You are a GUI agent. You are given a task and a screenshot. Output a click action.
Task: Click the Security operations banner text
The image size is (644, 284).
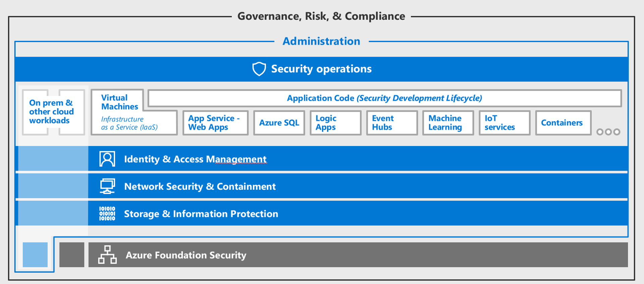click(321, 69)
